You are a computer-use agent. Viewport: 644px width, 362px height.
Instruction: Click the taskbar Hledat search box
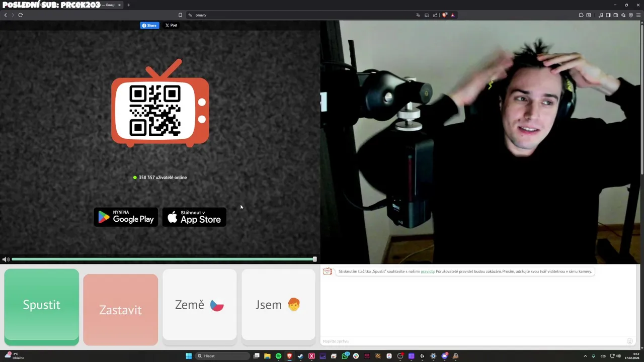click(222, 356)
